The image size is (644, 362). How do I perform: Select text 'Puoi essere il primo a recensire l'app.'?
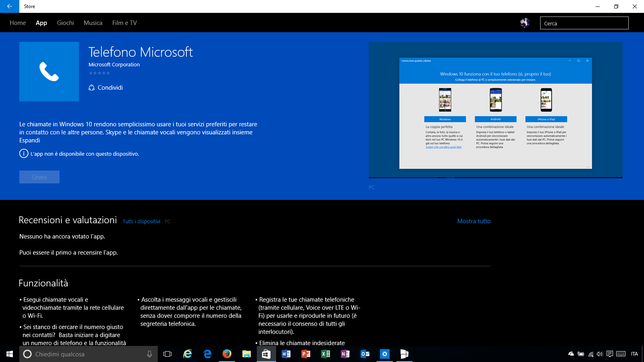click(68, 253)
